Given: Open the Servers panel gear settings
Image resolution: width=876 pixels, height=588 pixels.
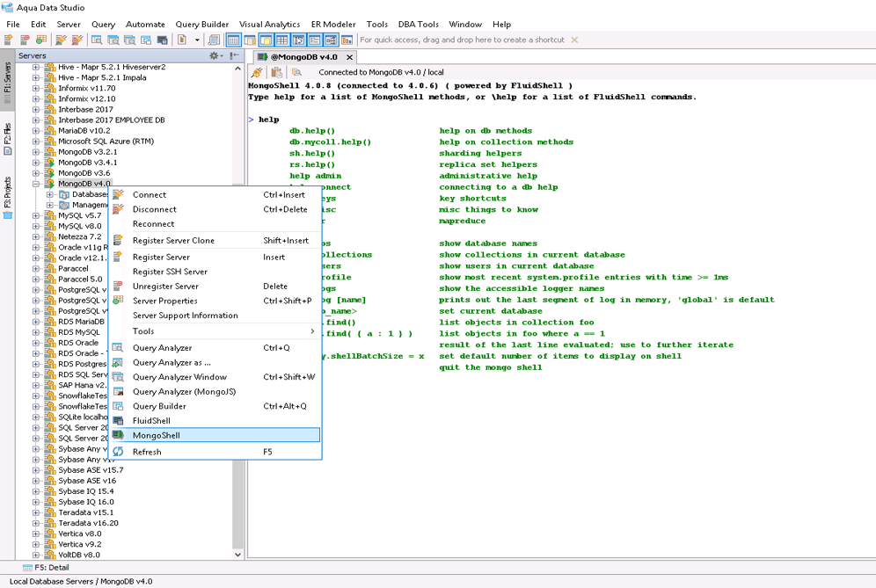Looking at the screenshot, I should tap(214, 55).
